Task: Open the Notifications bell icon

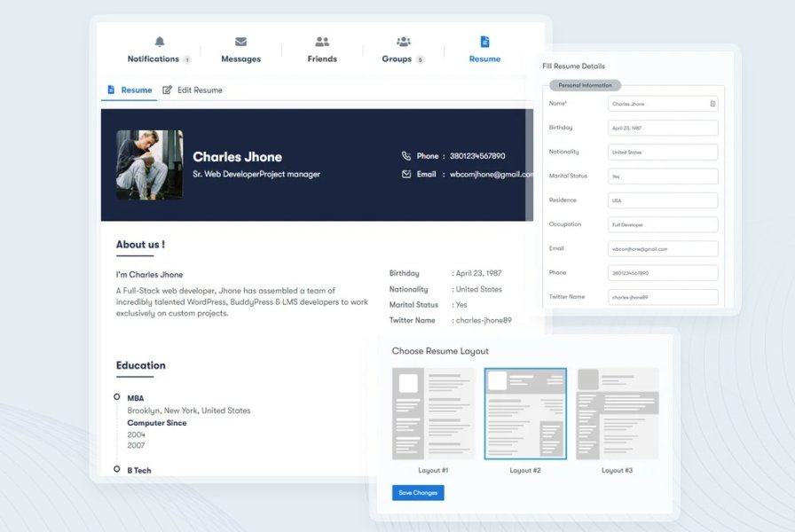Action: click(x=159, y=41)
